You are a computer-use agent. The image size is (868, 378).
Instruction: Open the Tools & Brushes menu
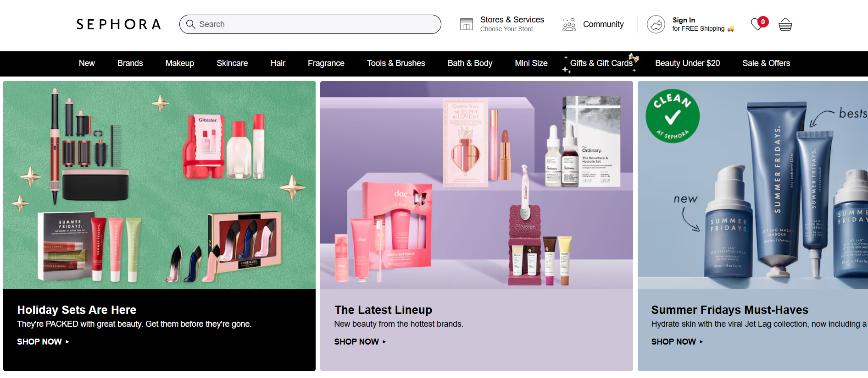[396, 63]
